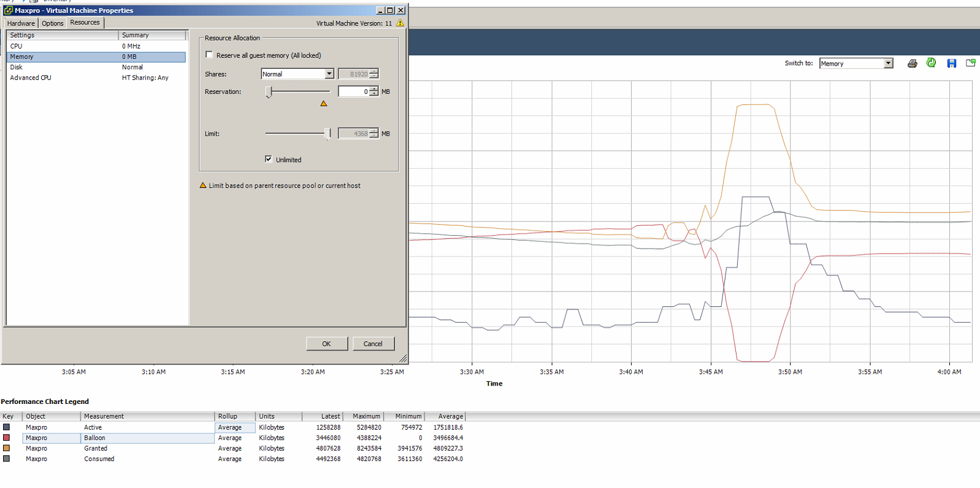
Task: Switch to the Options tab
Action: 52,23
